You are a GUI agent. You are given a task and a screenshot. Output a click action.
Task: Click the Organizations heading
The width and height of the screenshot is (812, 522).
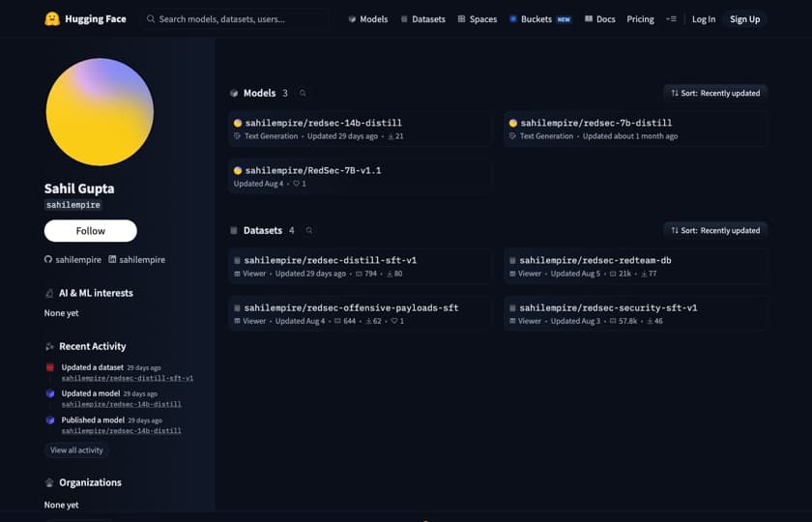coord(90,482)
